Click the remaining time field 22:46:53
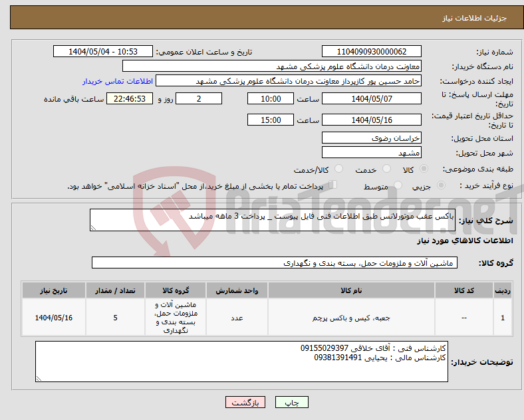The height and width of the screenshot is (420, 524). [x=130, y=98]
